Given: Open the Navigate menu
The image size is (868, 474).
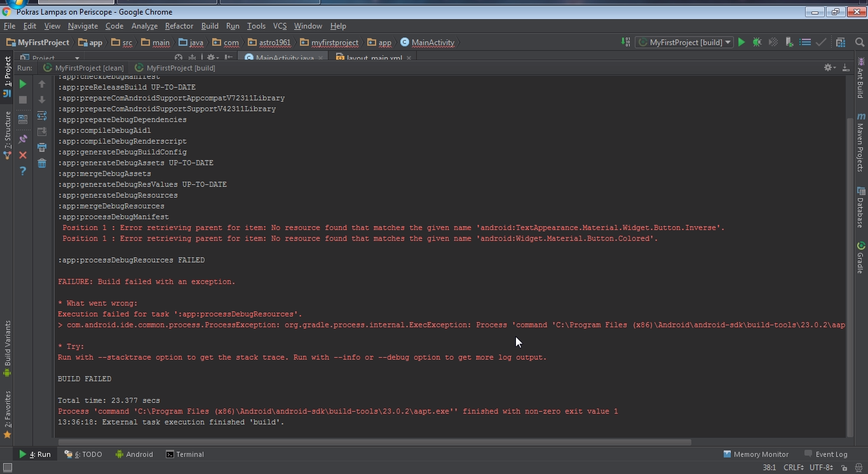Looking at the screenshot, I should pos(83,26).
